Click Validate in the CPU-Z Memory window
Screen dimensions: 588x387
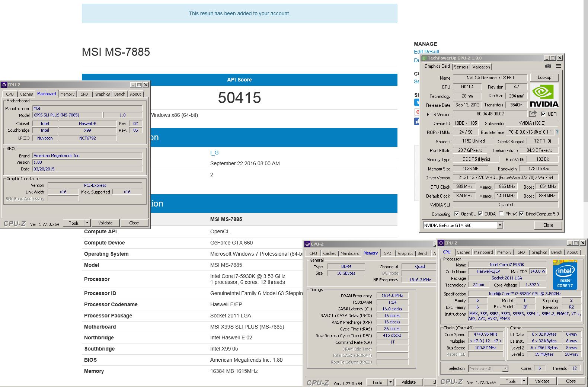pyautogui.click(x=409, y=382)
